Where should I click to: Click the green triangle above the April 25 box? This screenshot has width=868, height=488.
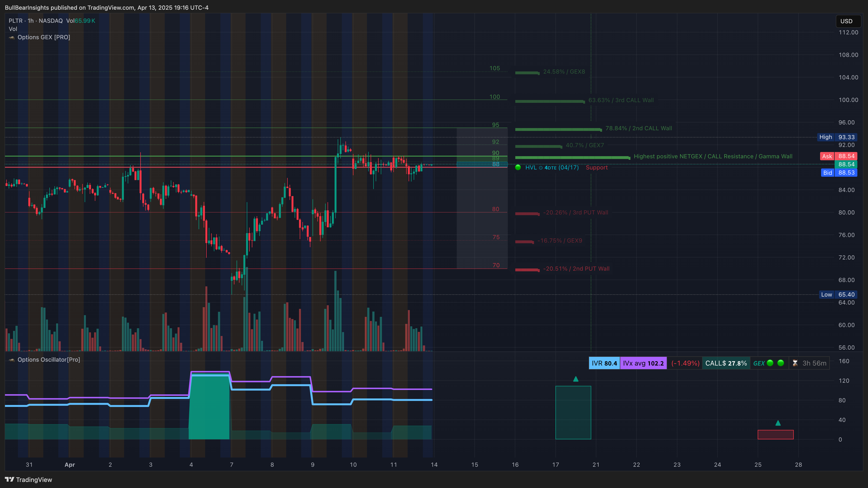click(x=778, y=423)
